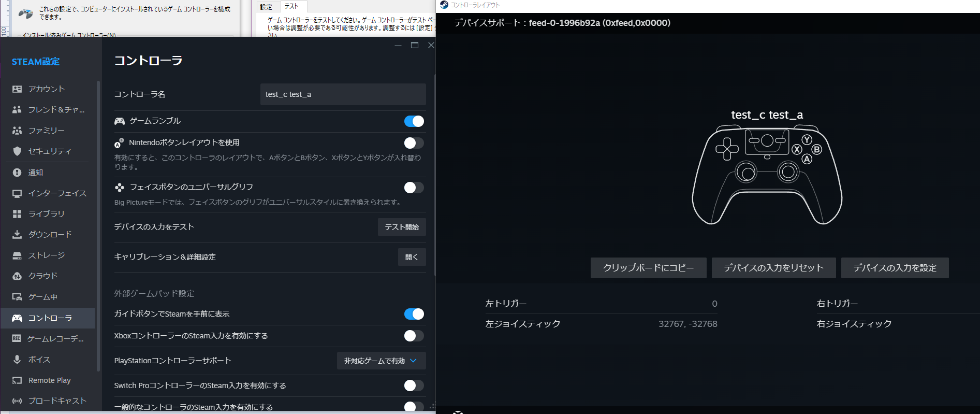Disable the ゲームランブル toggle

[x=414, y=121]
